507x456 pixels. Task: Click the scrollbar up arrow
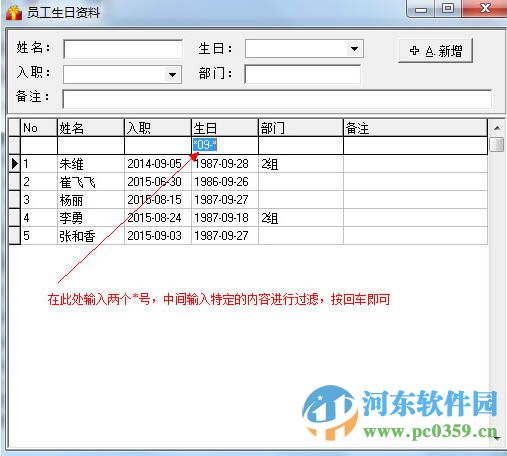point(497,128)
